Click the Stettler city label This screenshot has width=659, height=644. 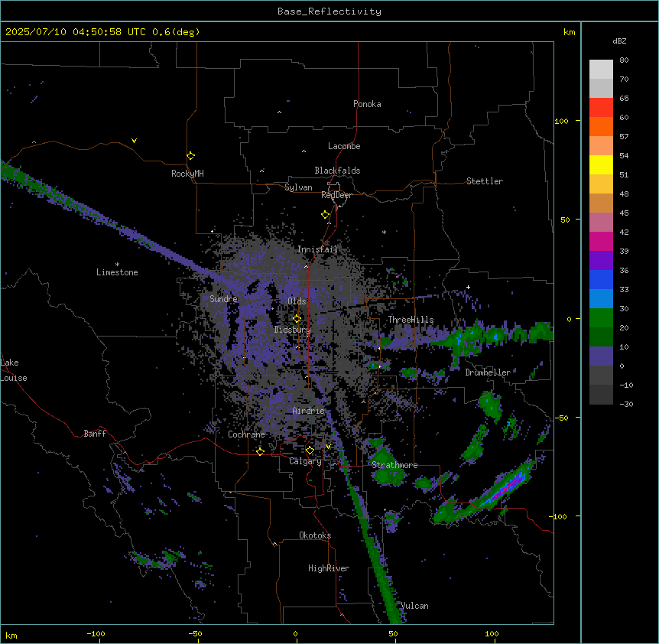[x=485, y=181]
